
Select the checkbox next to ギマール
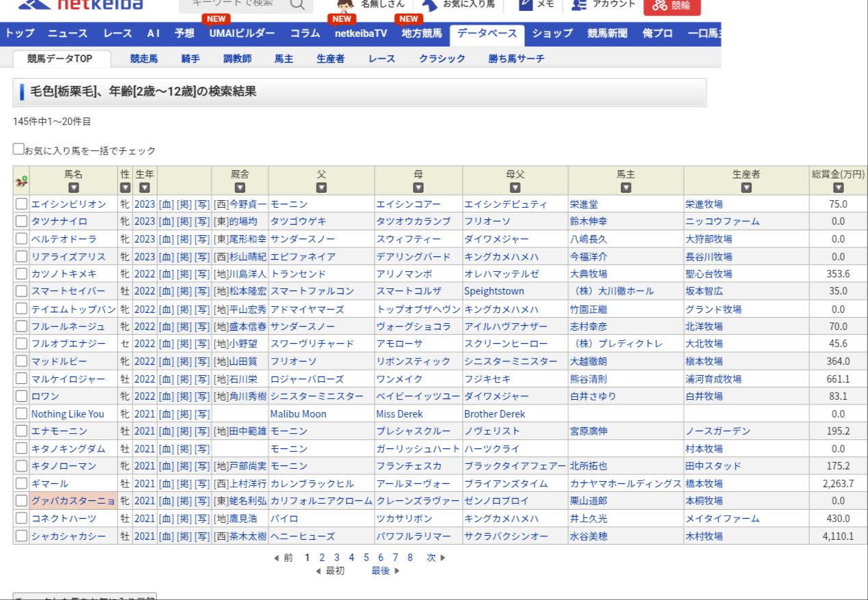click(x=21, y=483)
